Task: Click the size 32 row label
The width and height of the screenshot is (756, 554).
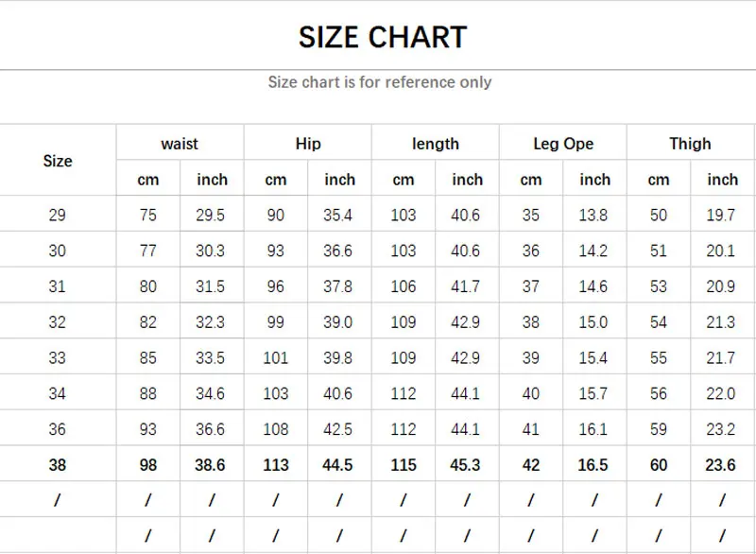Action: pyautogui.click(x=58, y=322)
